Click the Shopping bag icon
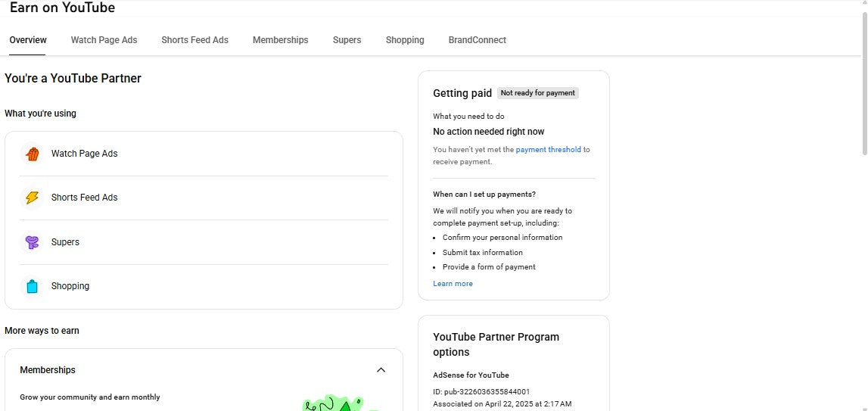This screenshot has height=411, width=868. [32, 286]
